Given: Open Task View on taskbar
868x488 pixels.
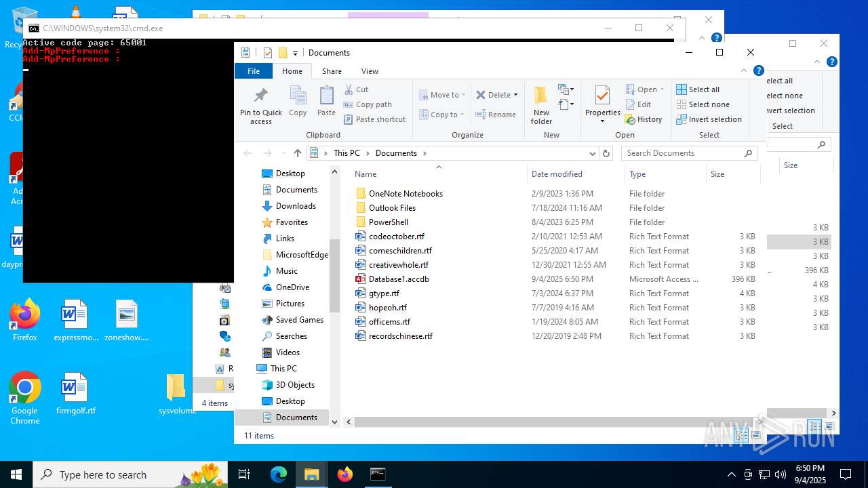Looking at the screenshot, I should click(244, 474).
